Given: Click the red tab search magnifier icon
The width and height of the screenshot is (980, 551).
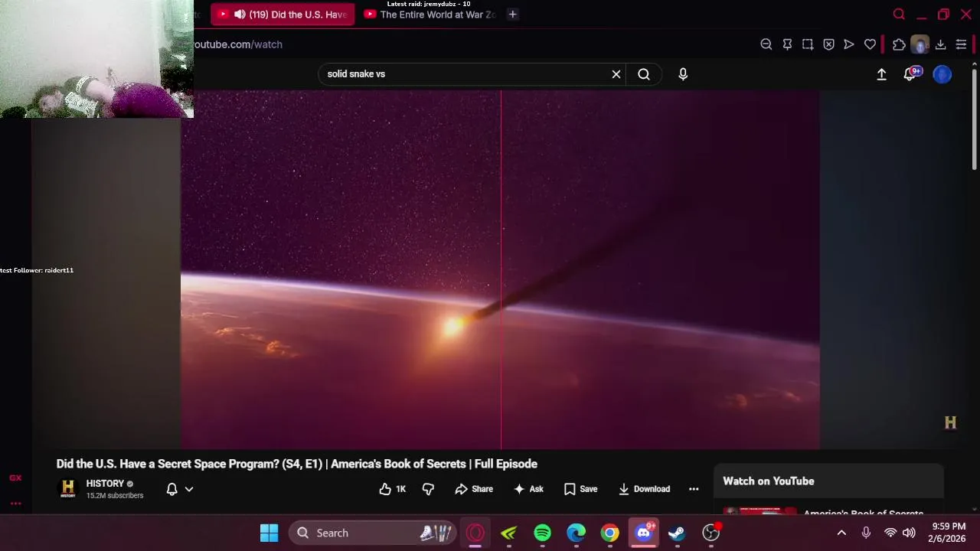Looking at the screenshot, I should 899,15.
